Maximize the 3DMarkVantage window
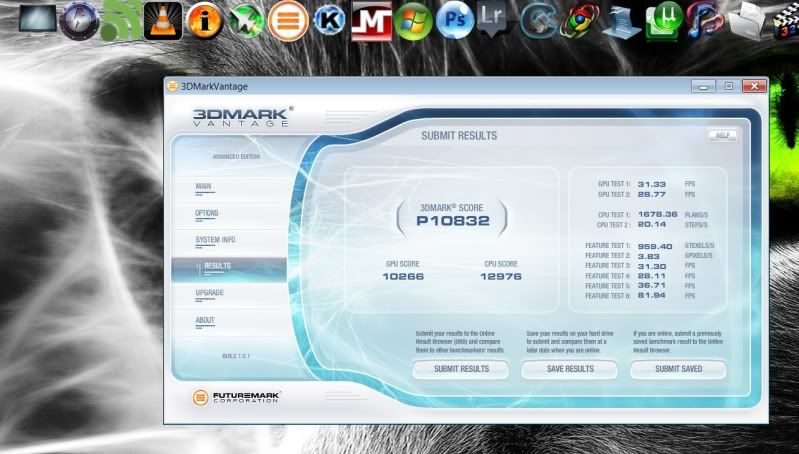This screenshot has height=454, width=799. coord(728,87)
